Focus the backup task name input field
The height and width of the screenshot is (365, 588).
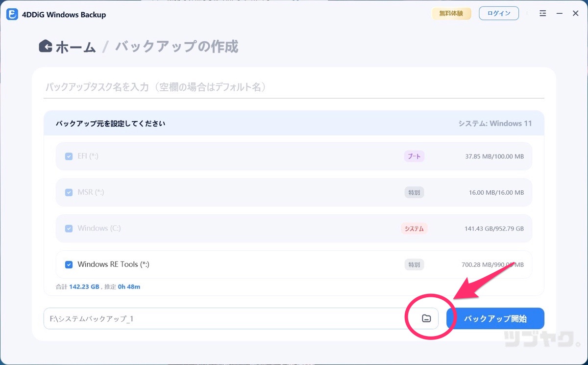tap(293, 87)
